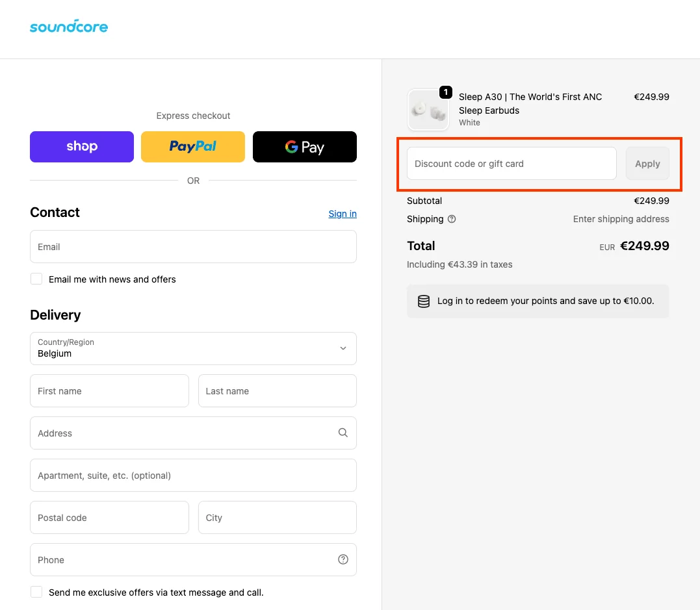Select the First name field
The image size is (700, 610).
click(109, 391)
